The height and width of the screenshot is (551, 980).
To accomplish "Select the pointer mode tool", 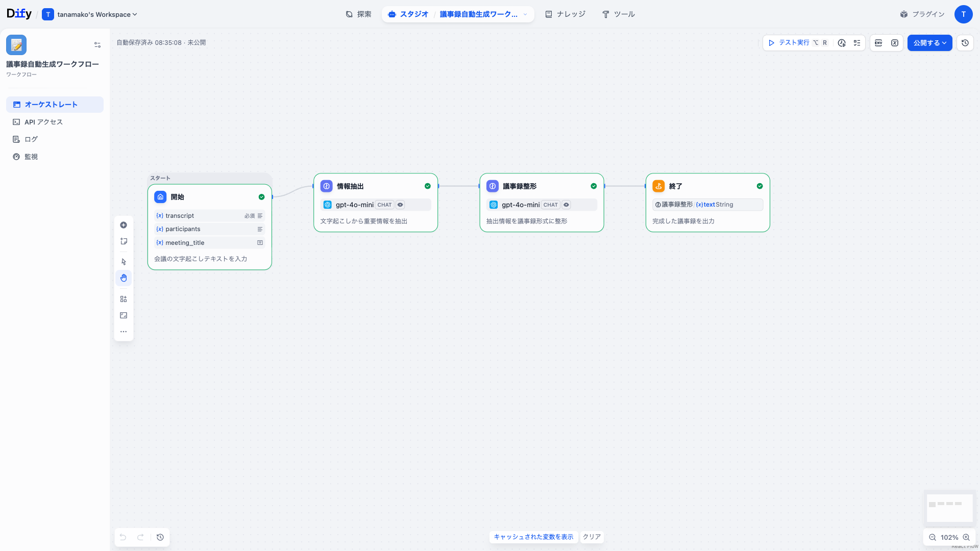I will [x=124, y=262].
